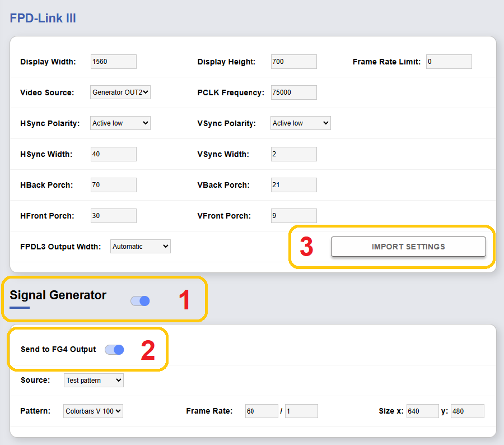
Task: Click the HSync Width field
Action: [x=113, y=154]
